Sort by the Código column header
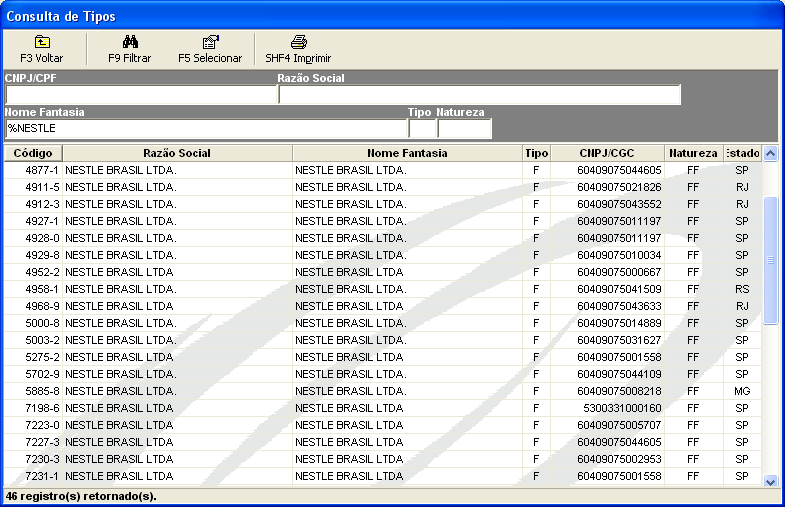This screenshot has width=785, height=507. point(33,153)
